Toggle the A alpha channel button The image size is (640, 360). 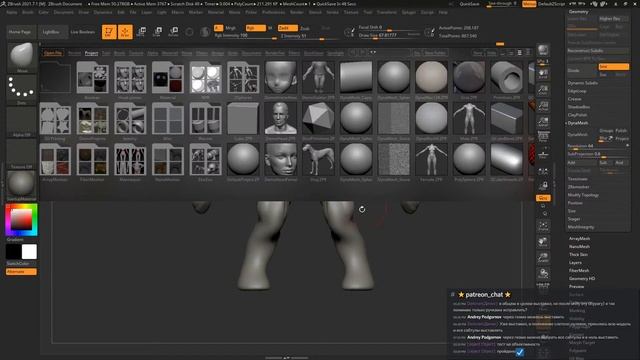tap(218, 28)
